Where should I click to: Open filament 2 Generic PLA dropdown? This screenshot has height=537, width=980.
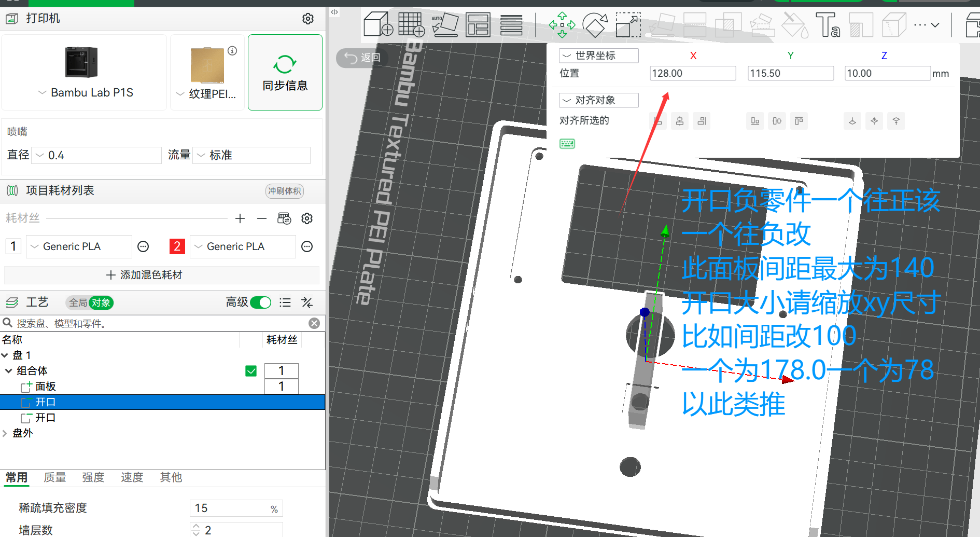coord(243,246)
